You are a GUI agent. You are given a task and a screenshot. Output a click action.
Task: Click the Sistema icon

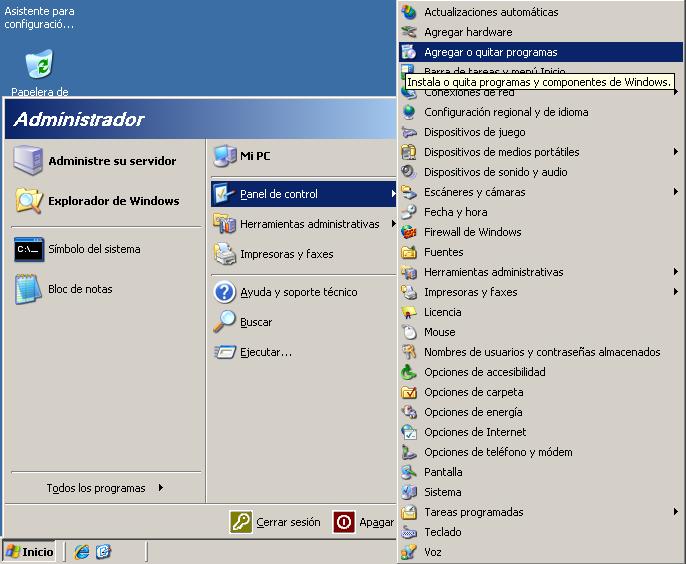[409, 492]
